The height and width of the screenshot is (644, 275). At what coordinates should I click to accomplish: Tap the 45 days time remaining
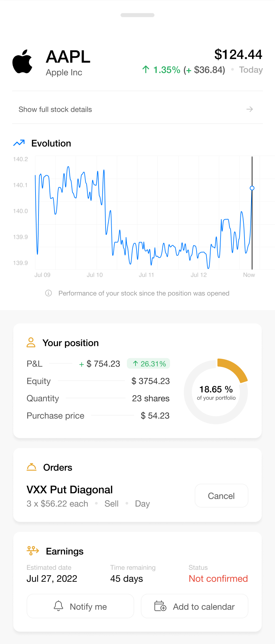point(127,578)
